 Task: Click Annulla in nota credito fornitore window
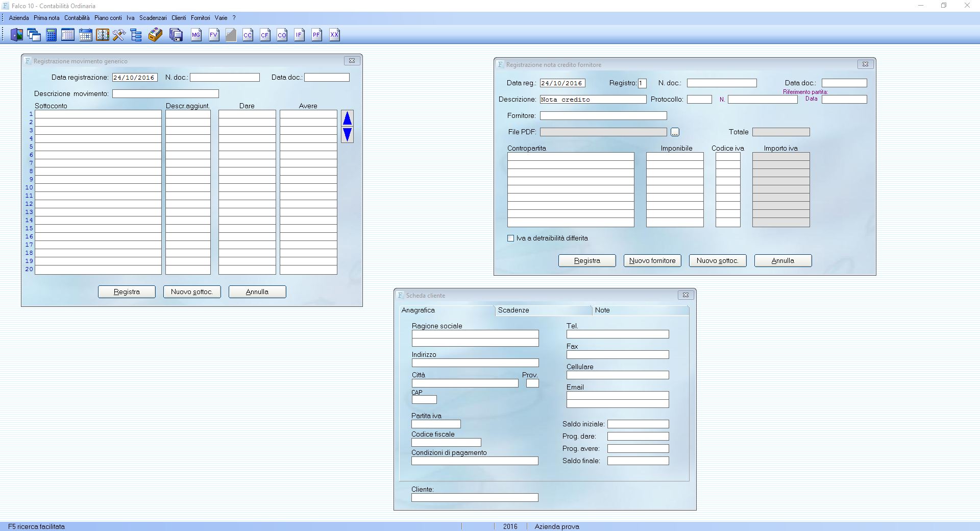click(783, 261)
